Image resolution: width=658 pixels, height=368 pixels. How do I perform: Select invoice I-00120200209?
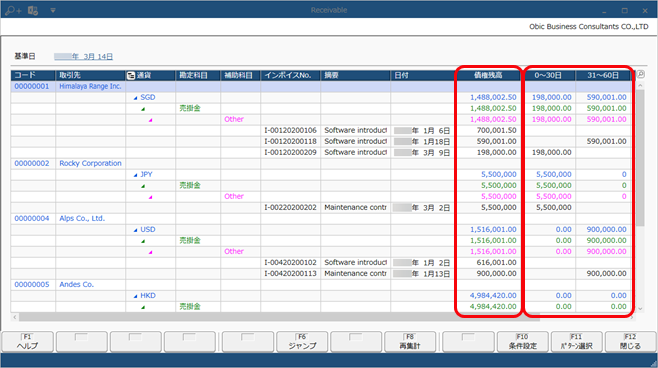[x=290, y=152]
